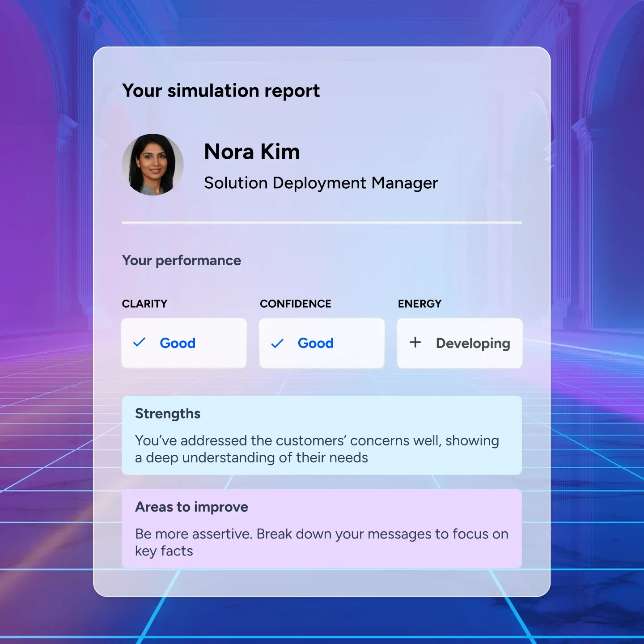Click the "Your performance" section heading
The height and width of the screenshot is (644, 644).
pyautogui.click(x=182, y=260)
